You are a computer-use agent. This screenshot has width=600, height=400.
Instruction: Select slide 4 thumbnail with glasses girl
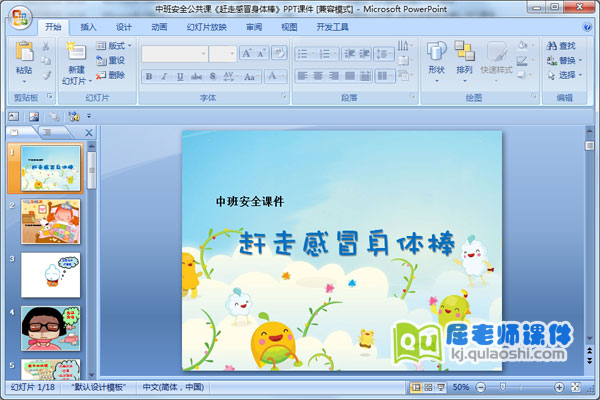pyautogui.click(x=51, y=328)
